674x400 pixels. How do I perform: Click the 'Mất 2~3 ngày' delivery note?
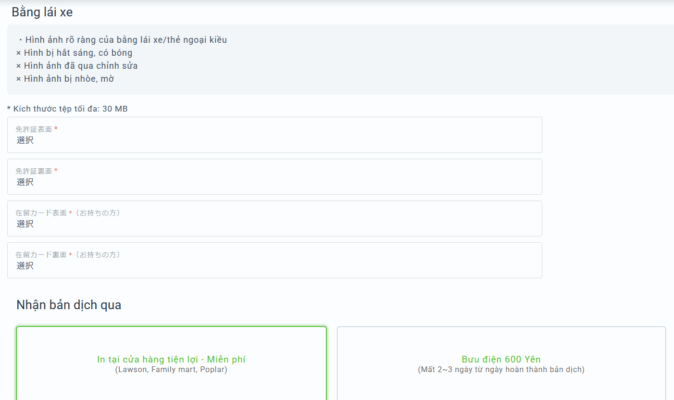[x=500, y=370]
